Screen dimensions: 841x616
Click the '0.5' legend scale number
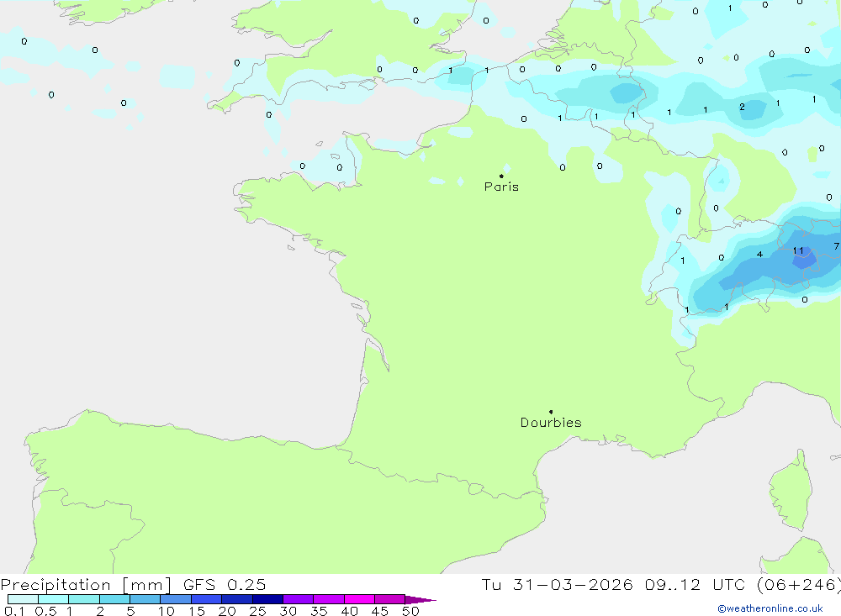[x=45, y=611]
